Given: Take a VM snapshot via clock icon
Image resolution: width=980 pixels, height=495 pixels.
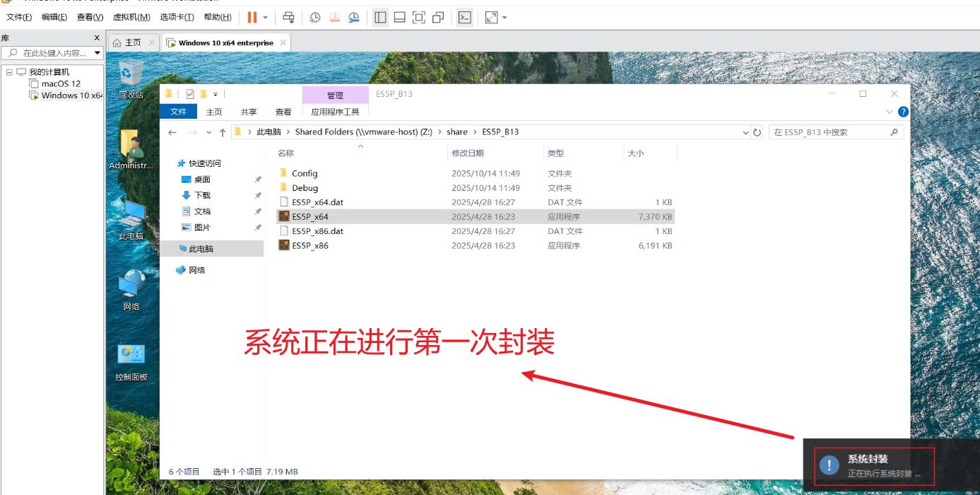Looking at the screenshot, I should tap(315, 17).
